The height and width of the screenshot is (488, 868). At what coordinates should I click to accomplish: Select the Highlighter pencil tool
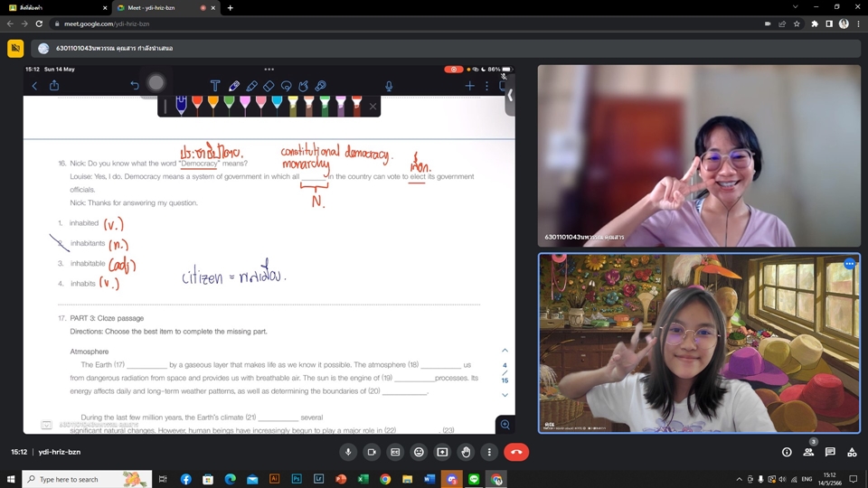click(252, 86)
